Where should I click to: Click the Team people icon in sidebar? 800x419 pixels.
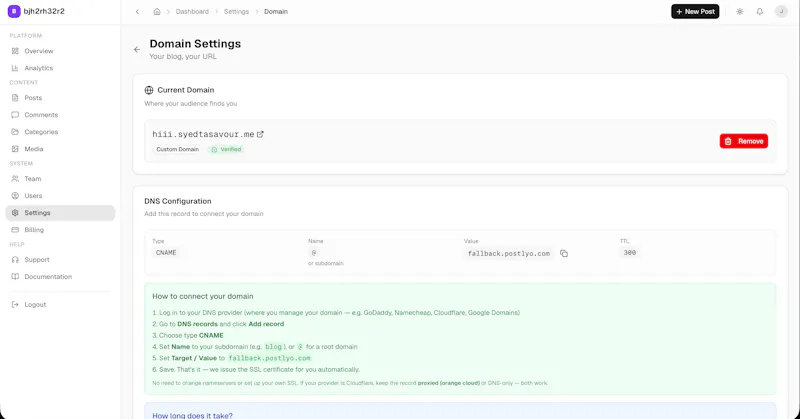tap(15, 179)
